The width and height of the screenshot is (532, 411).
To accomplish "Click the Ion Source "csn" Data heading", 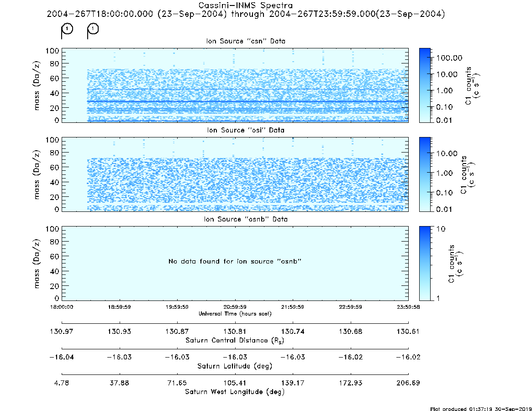I will [246, 41].
